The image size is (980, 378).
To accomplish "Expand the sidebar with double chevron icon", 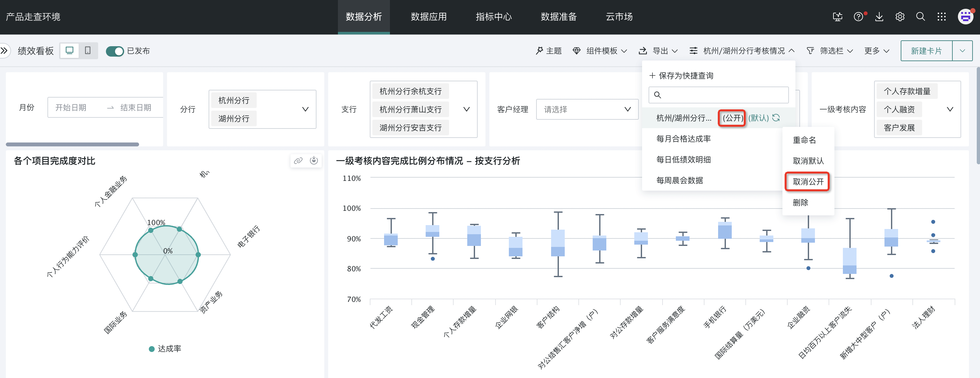I will pos(4,51).
